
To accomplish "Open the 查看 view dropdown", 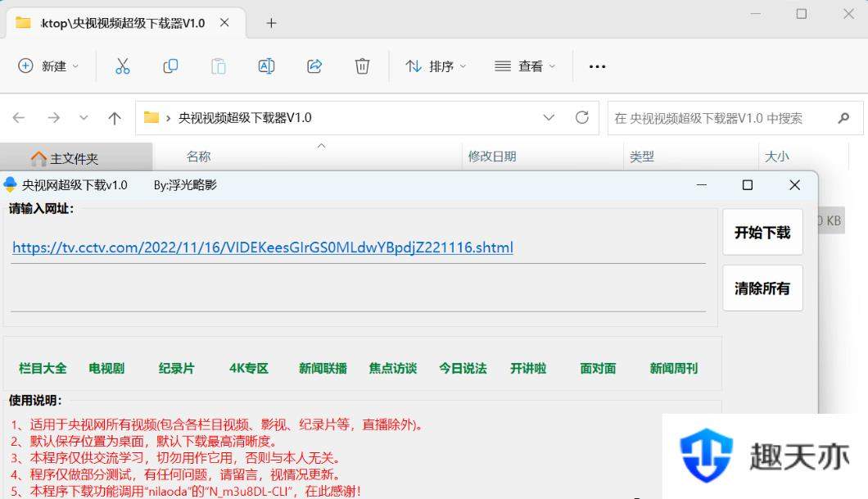I will point(524,66).
